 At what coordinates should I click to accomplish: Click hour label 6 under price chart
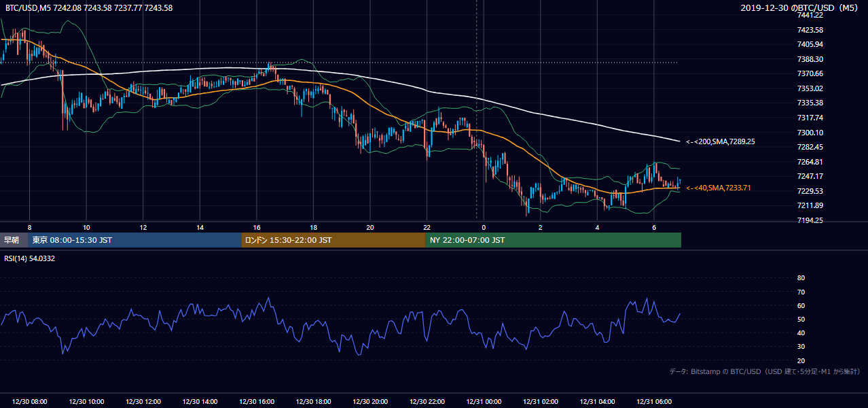pos(654,227)
